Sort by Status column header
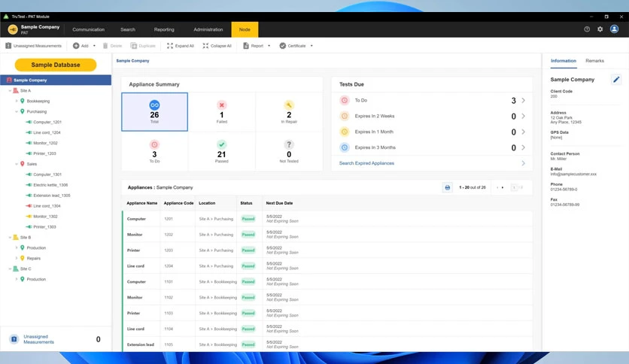 246,203
